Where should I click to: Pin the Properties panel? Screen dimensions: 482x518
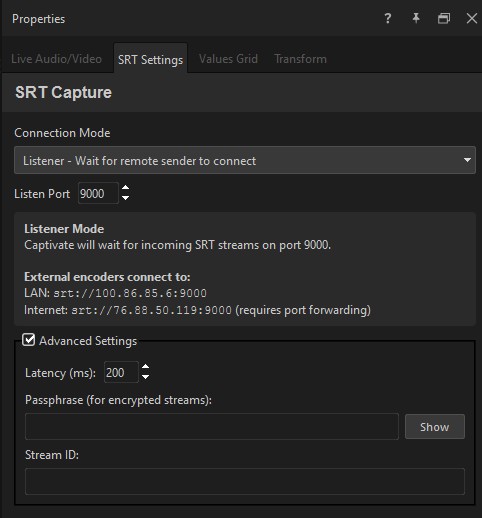416,18
